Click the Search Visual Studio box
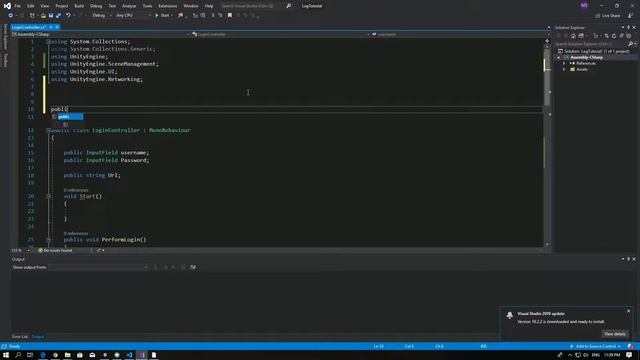 pyautogui.click(x=252, y=6)
